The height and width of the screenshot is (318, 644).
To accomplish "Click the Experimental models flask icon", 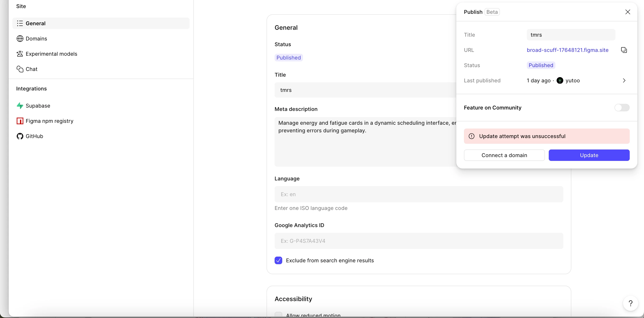I will [x=20, y=54].
